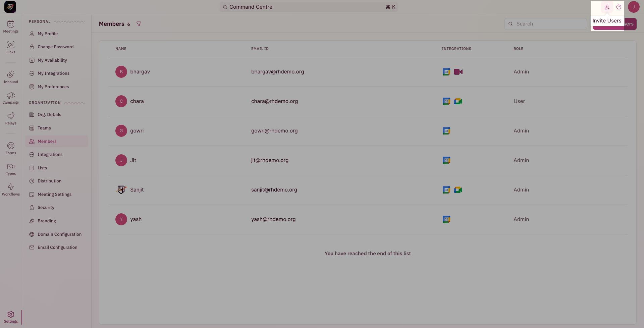Open the help question mark icon

[x=619, y=7]
